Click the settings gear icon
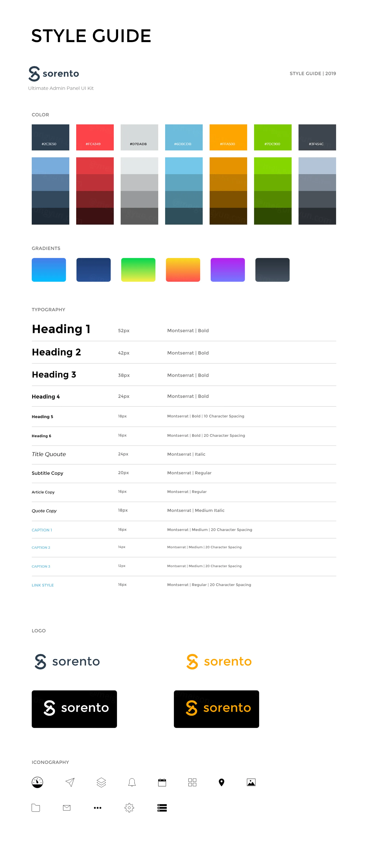 pyautogui.click(x=129, y=807)
